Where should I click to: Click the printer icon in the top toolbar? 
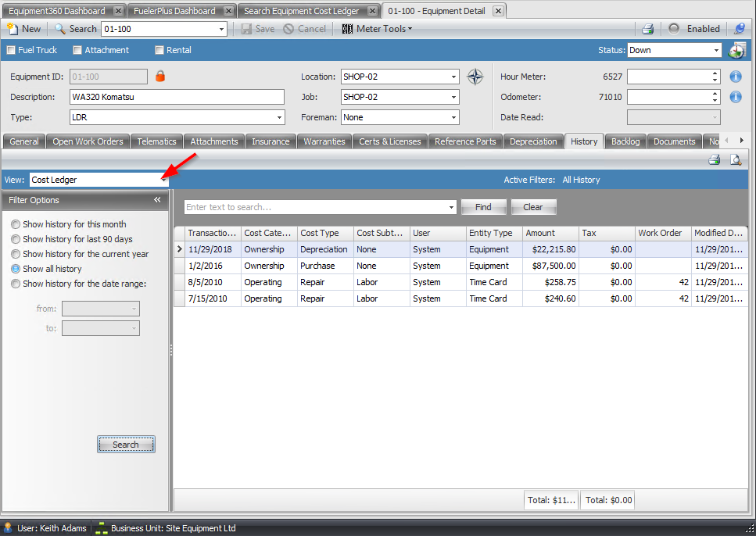click(x=648, y=28)
